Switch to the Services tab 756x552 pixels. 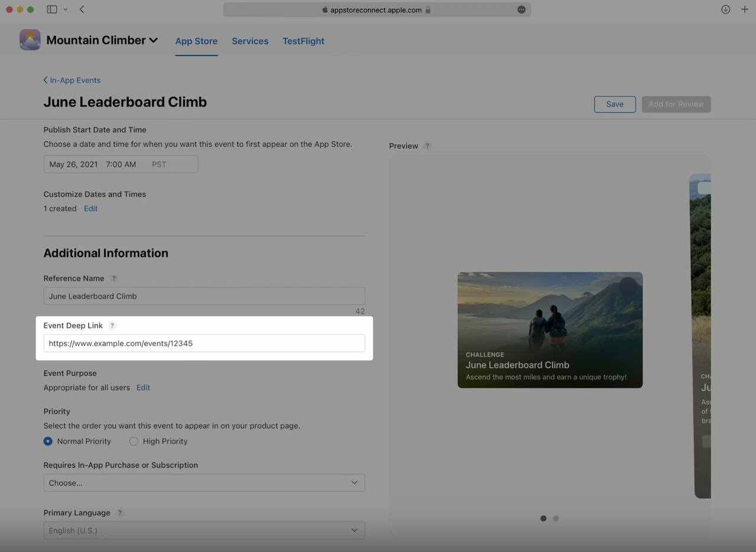click(250, 41)
